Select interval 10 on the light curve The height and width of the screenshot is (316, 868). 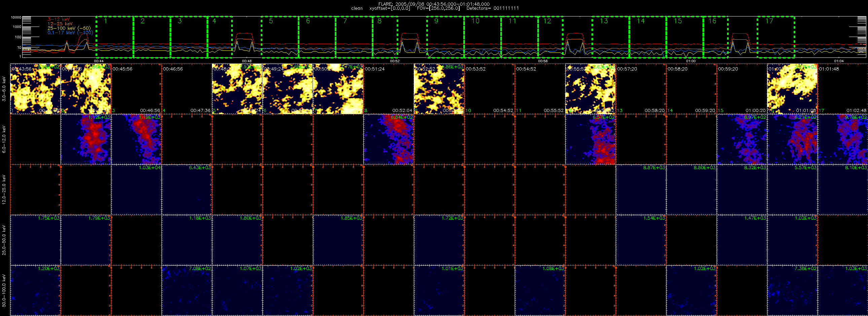475,21
